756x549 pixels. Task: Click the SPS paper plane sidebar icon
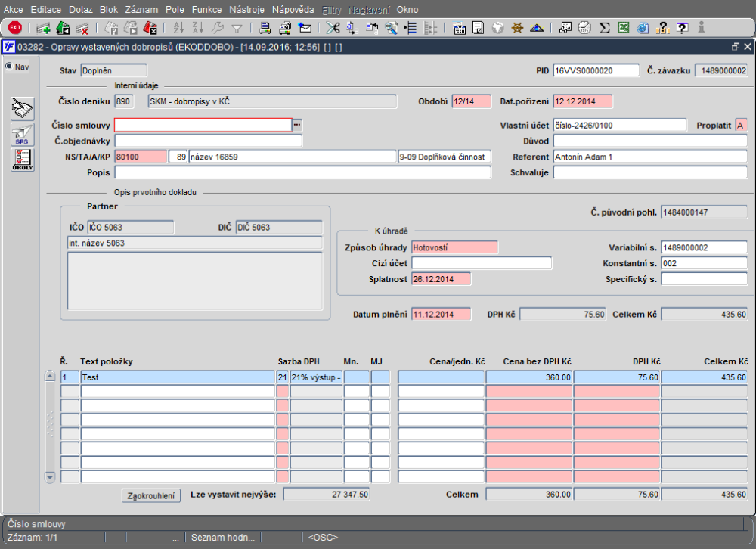tap(22, 135)
